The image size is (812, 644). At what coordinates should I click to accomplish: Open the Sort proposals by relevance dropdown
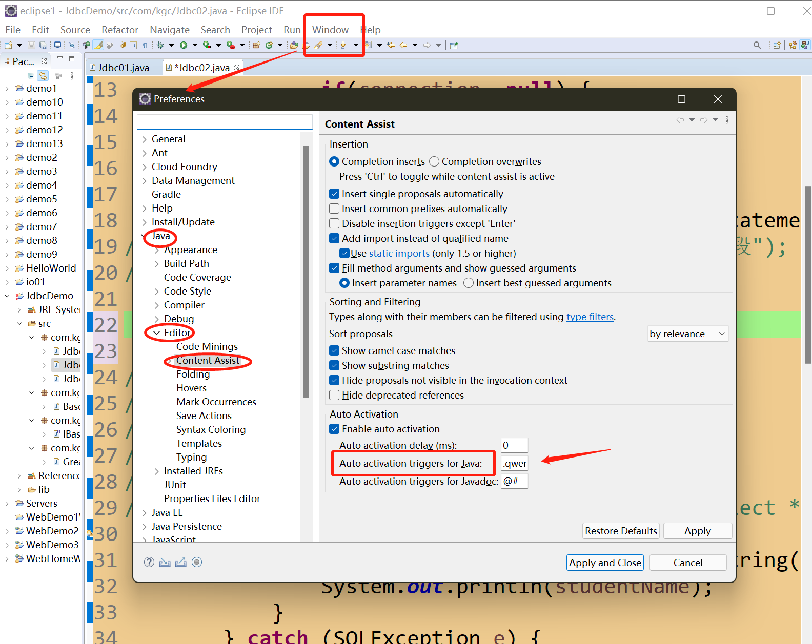tap(687, 334)
